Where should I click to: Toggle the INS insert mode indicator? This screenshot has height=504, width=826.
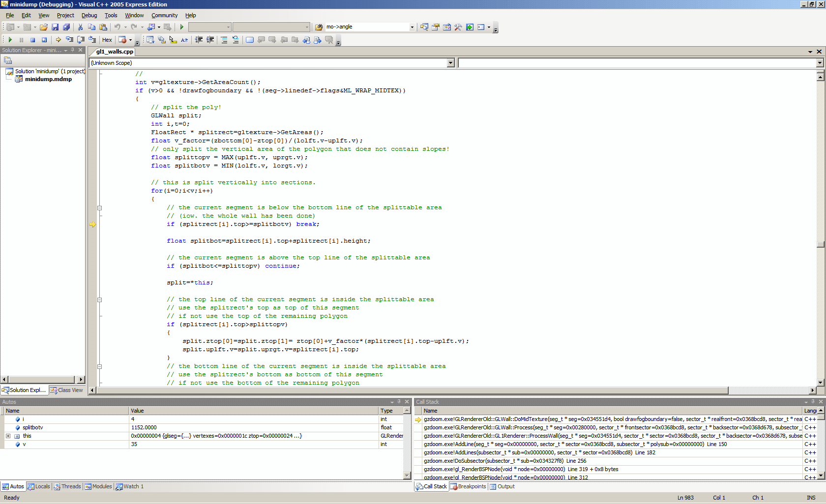click(811, 498)
